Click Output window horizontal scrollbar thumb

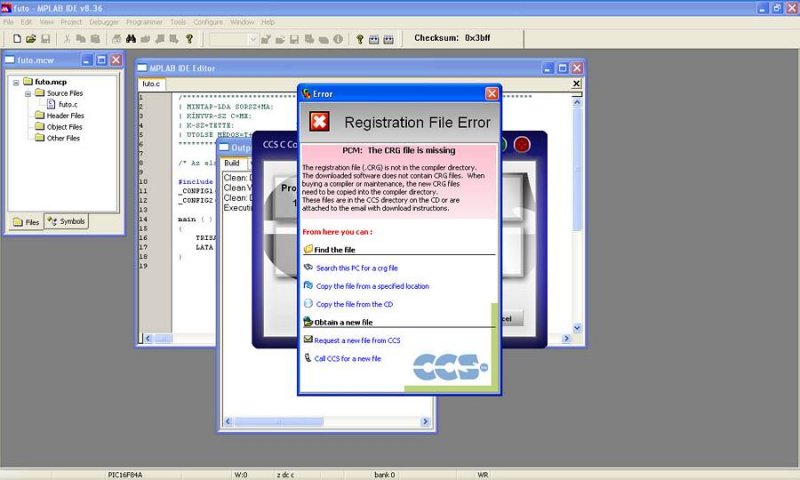(x=279, y=422)
